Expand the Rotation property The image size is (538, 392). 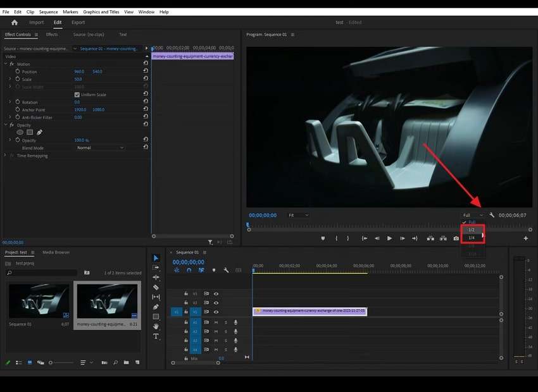tap(10, 102)
